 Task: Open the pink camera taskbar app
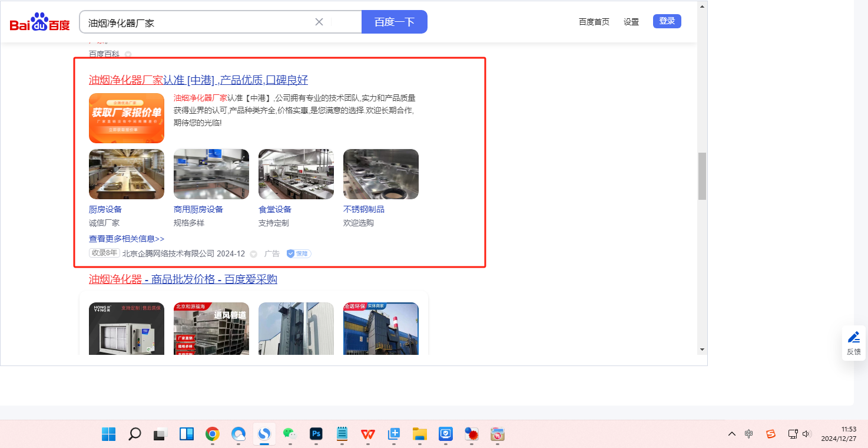coord(498,434)
